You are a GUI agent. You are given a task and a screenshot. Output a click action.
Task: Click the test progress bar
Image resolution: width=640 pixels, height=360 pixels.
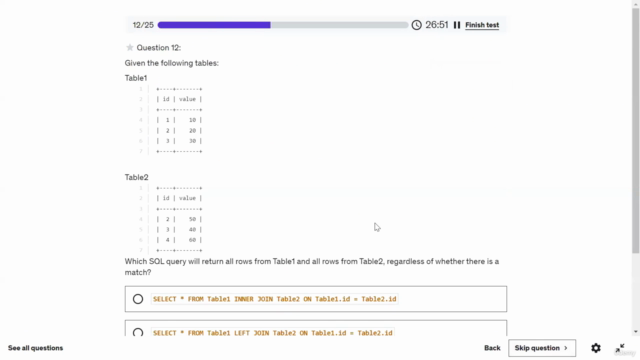[x=282, y=25]
